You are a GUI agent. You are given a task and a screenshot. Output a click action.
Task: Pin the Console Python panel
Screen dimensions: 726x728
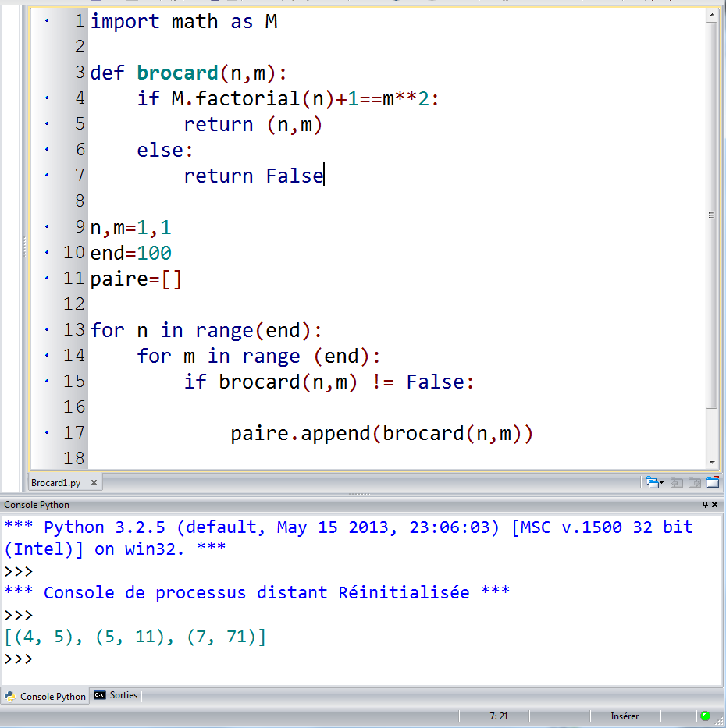pos(705,505)
